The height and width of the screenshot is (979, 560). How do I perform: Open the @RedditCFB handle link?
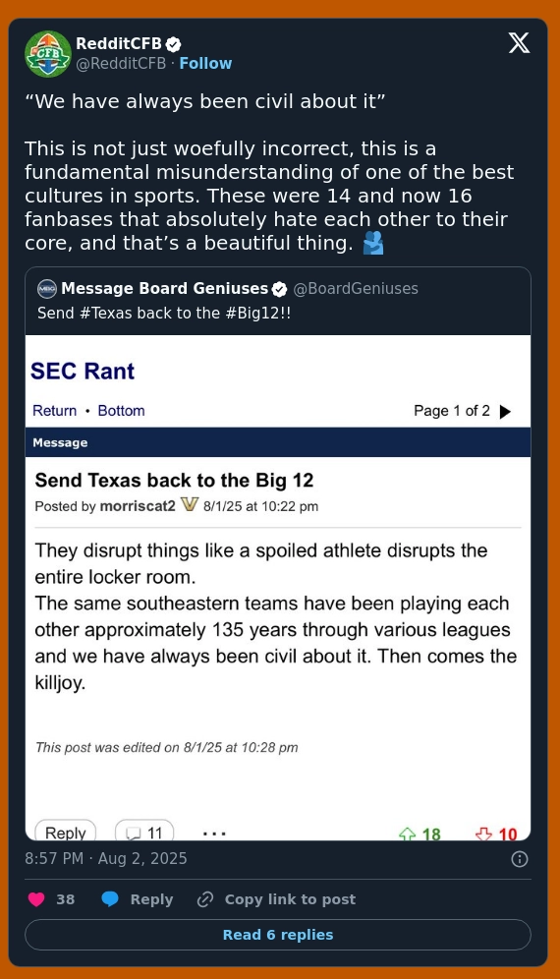point(121,64)
